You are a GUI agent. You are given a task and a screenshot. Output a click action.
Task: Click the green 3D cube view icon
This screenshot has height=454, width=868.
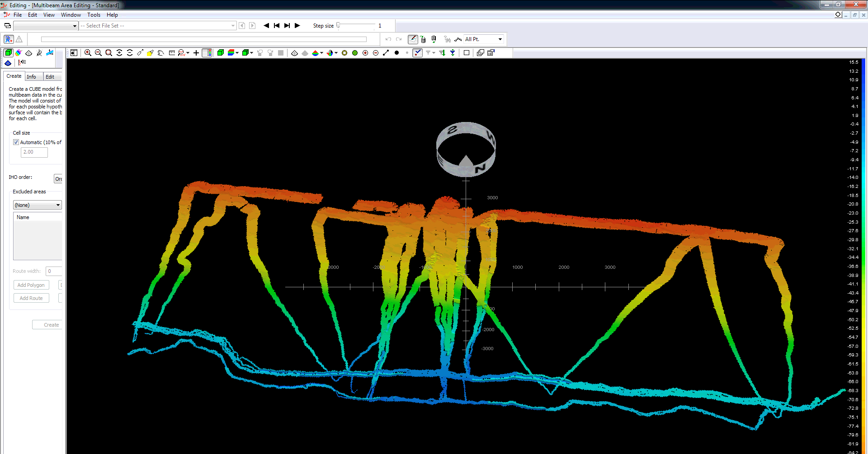[x=221, y=53]
